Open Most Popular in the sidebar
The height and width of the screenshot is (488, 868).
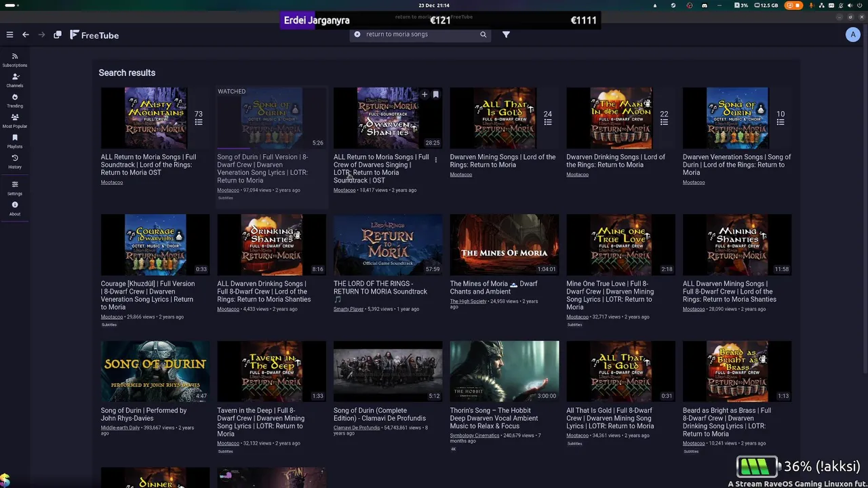15,121
